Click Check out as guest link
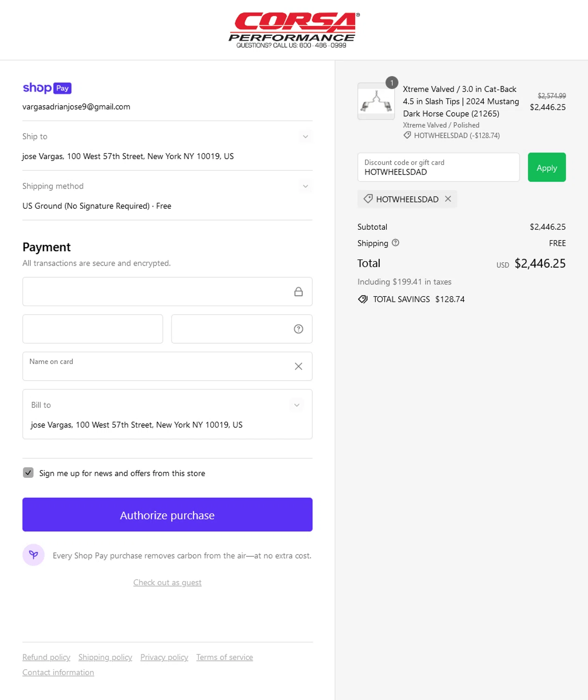Screen dimensions: 588x700 tap(167, 582)
